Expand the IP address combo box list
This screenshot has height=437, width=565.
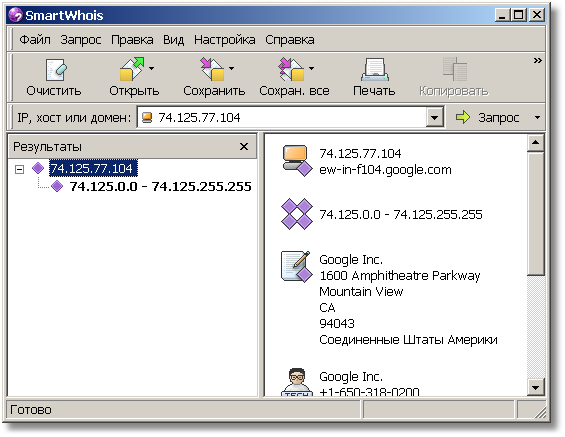click(435, 117)
